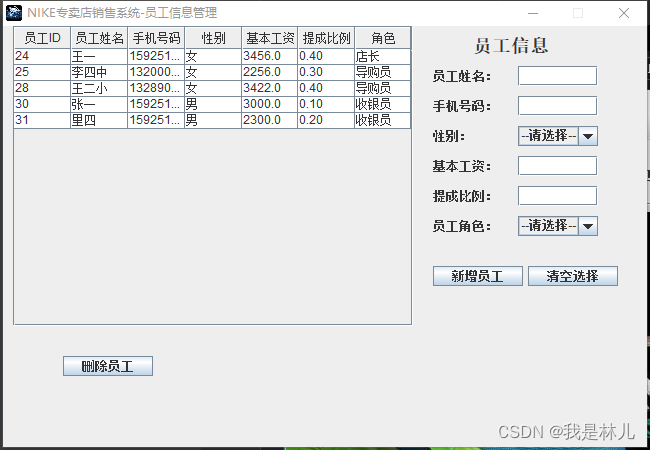
Task: Click the salary cell 3000.0
Action: [270, 104]
